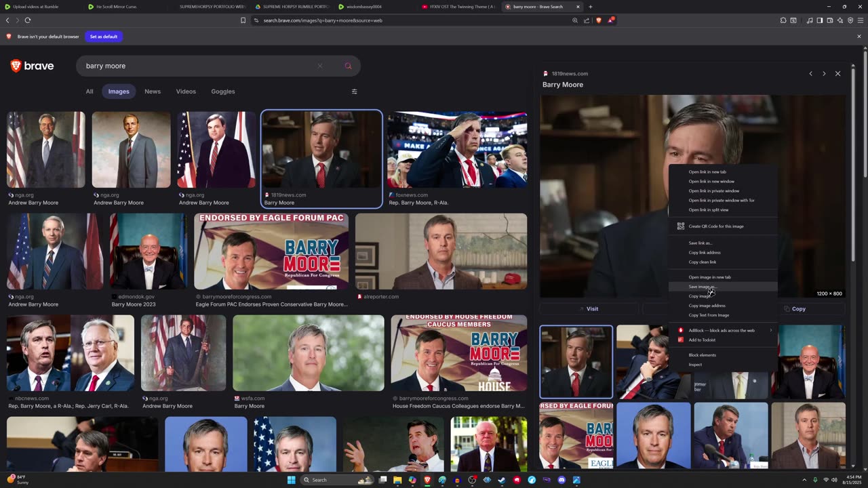This screenshot has height=488, width=868.
Task: Open the Goggles search tab
Action: tap(223, 91)
